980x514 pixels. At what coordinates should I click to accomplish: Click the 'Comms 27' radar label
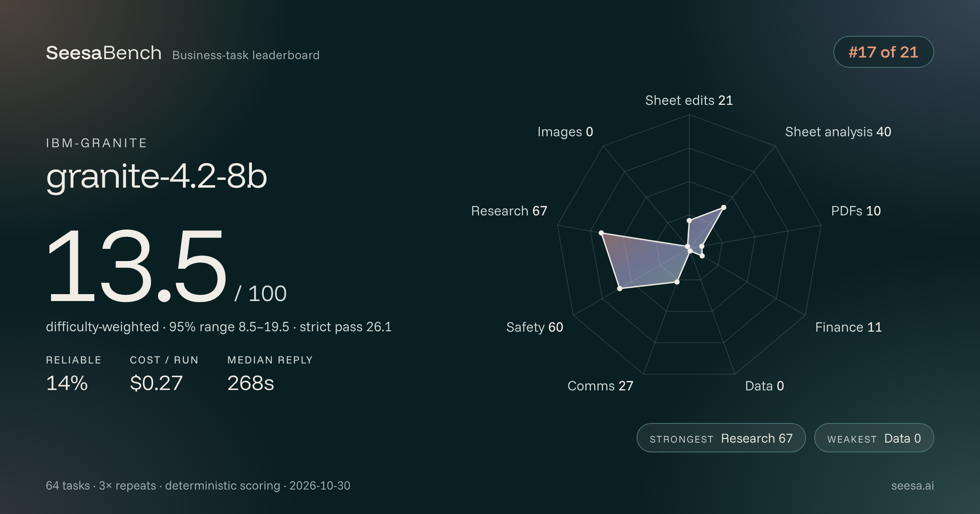(600, 386)
